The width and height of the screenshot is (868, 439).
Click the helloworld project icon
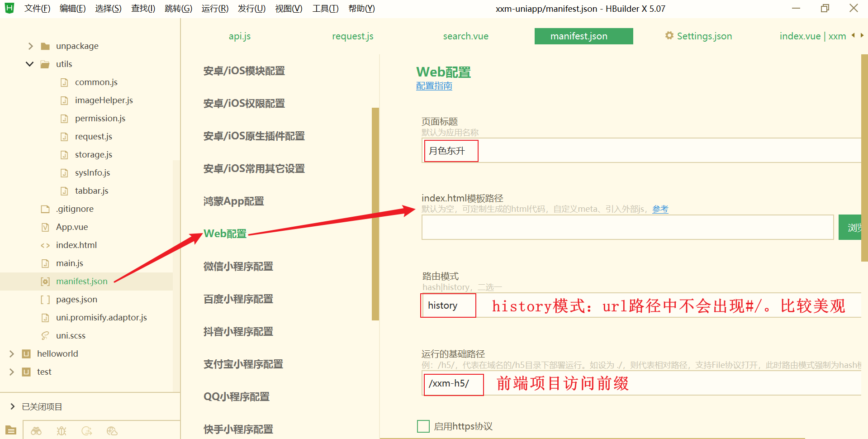[26, 354]
